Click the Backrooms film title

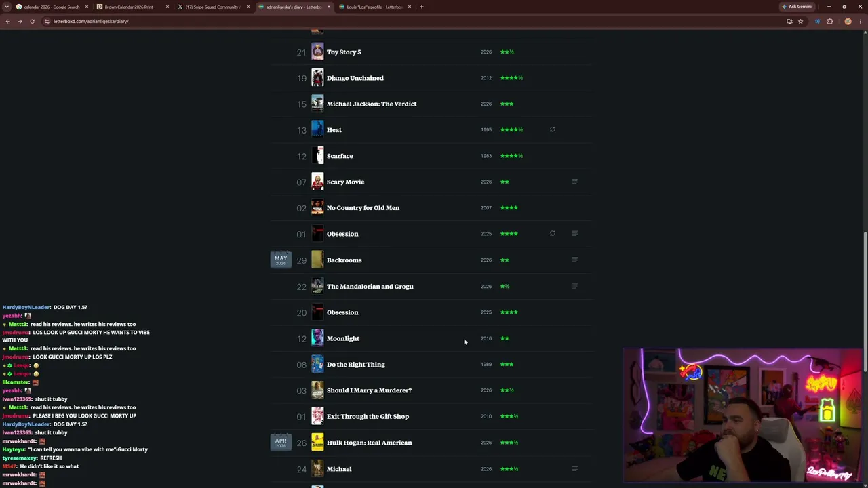[344, 260]
